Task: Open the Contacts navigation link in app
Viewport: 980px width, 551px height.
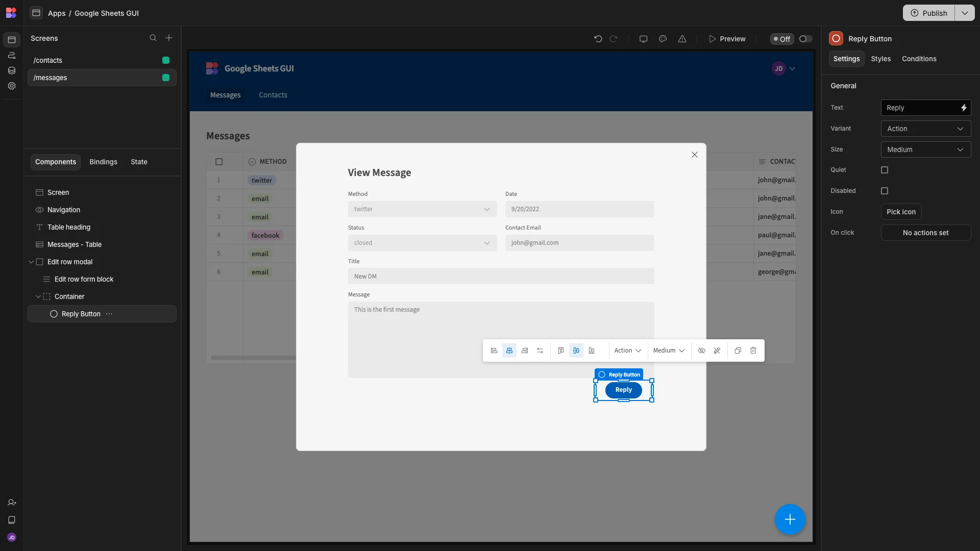Action: pos(273,95)
